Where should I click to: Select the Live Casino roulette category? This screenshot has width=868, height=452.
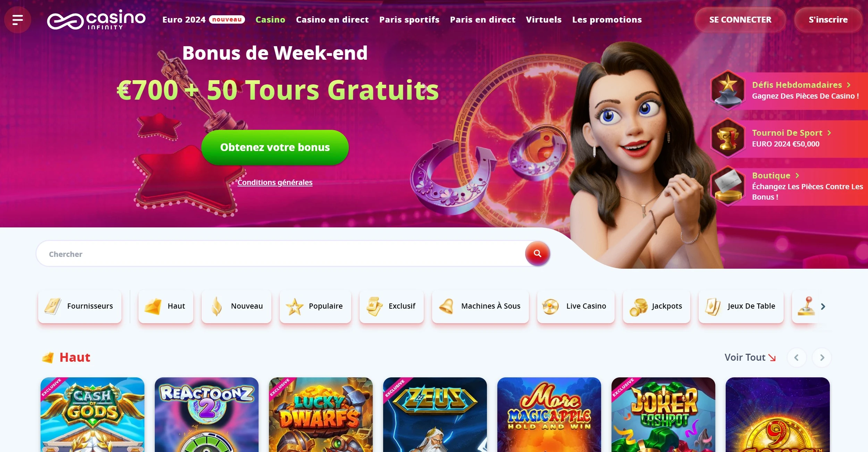pyautogui.click(x=576, y=306)
